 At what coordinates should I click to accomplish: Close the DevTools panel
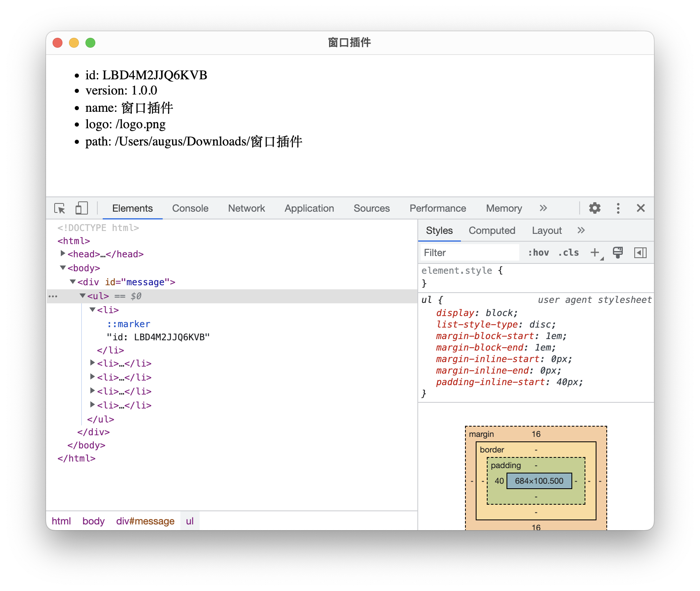tap(640, 208)
